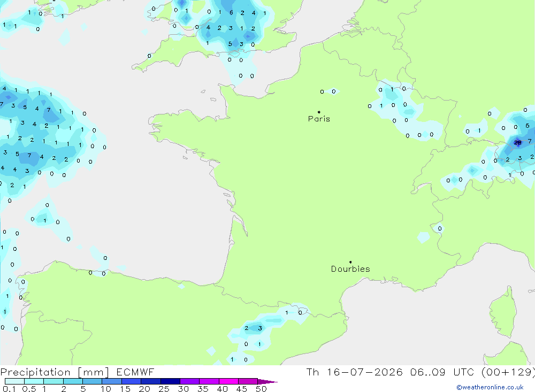Select the lightest 0.1 legend swatch
The height and width of the screenshot is (392, 535).
[x=14, y=381]
